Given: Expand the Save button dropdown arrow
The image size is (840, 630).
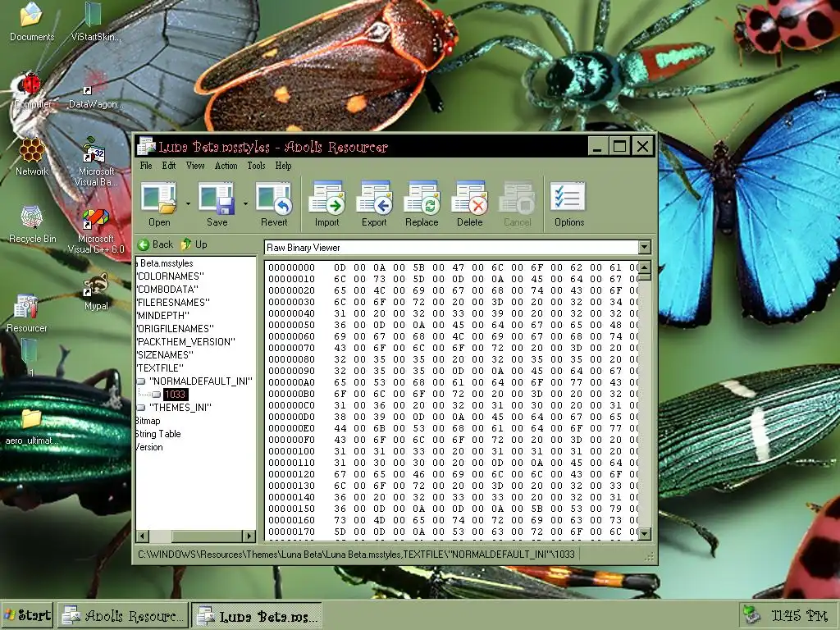Looking at the screenshot, I should (245, 203).
